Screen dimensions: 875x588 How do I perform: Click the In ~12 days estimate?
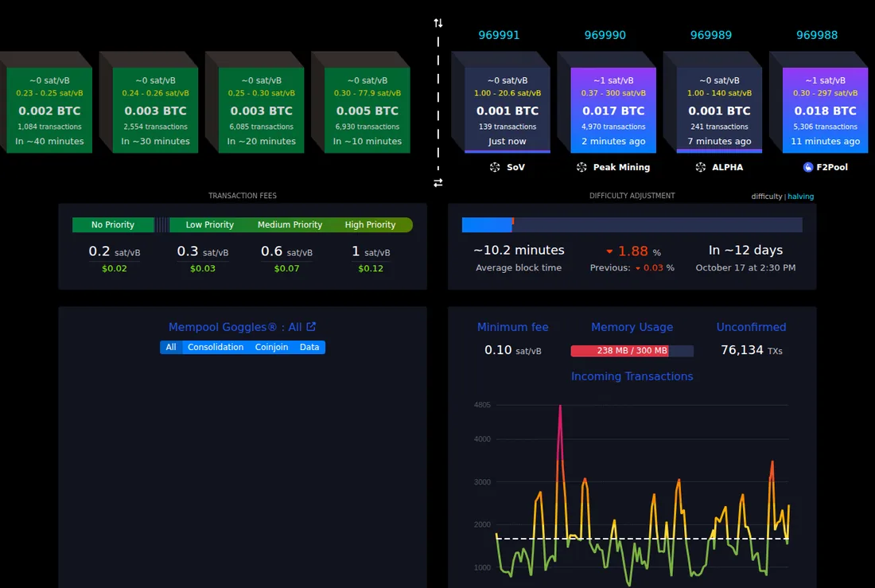(745, 250)
